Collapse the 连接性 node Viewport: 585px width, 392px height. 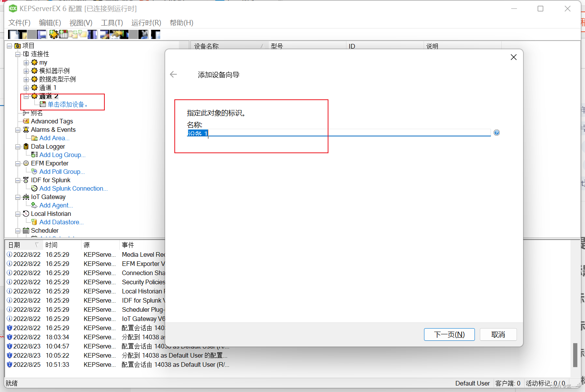click(x=18, y=54)
